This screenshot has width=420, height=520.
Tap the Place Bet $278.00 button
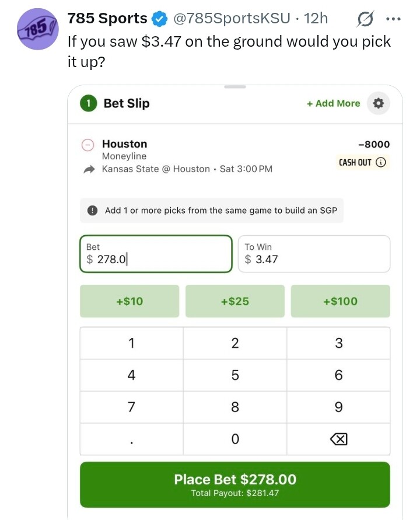[x=235, y=484]
